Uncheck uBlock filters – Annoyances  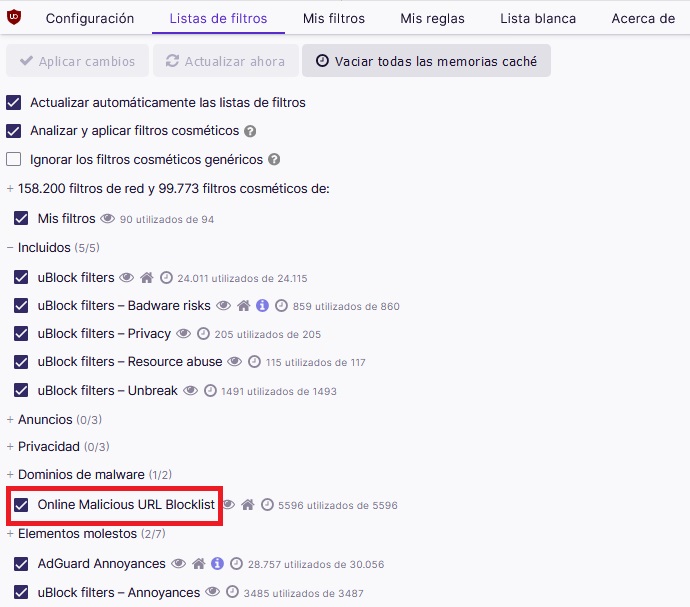point(21,592)
